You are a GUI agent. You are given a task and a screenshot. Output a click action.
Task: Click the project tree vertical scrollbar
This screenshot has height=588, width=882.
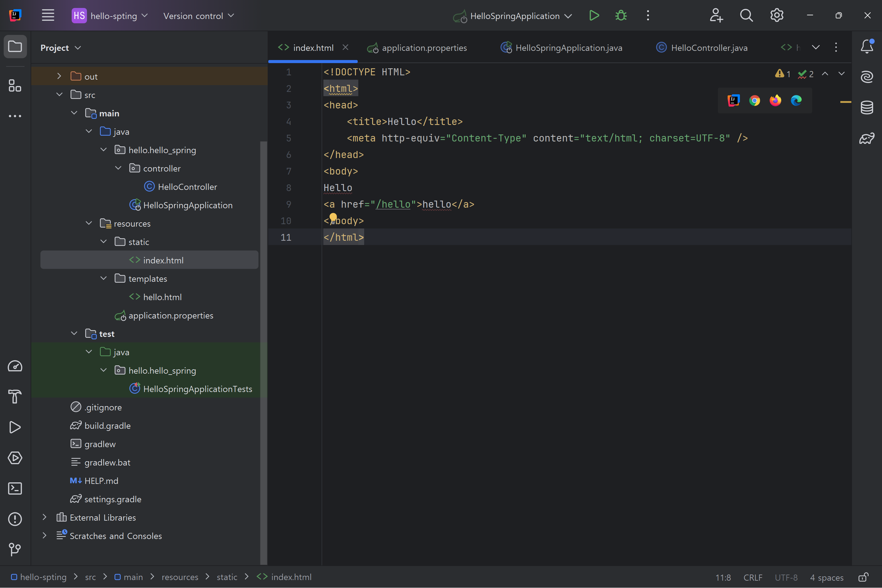[264, 352]
